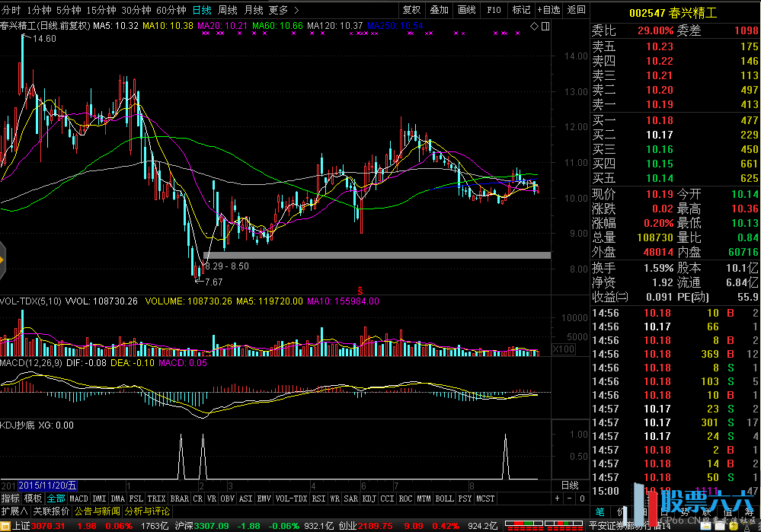
Task: Switch indicator to WR
Action: click(x=335, y=499)
